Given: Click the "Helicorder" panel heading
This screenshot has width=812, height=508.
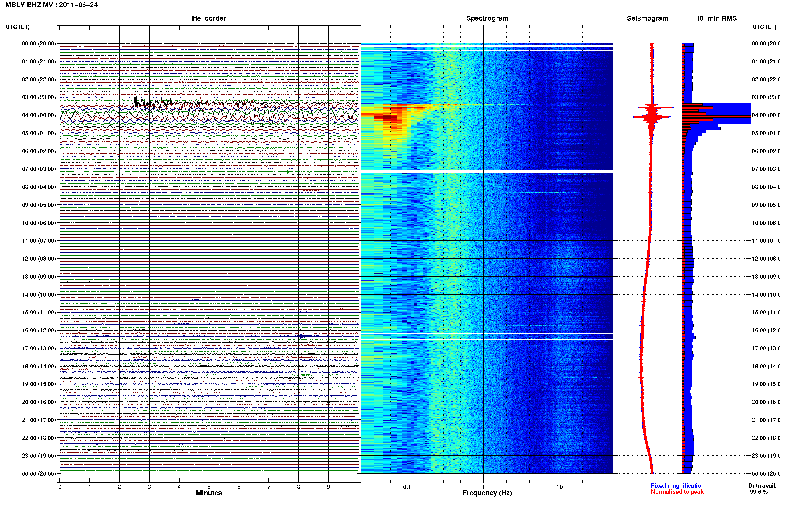Looking at the screenshot, I should click(x=209, y=19).
